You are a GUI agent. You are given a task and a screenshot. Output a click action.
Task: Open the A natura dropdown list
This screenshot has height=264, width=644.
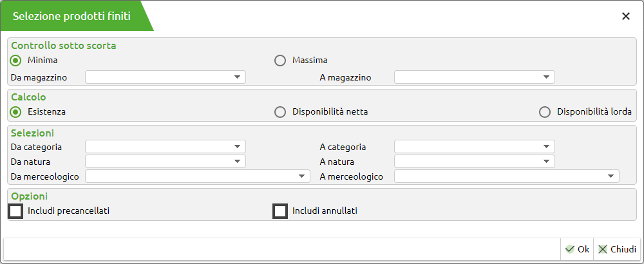pos(546,162)
